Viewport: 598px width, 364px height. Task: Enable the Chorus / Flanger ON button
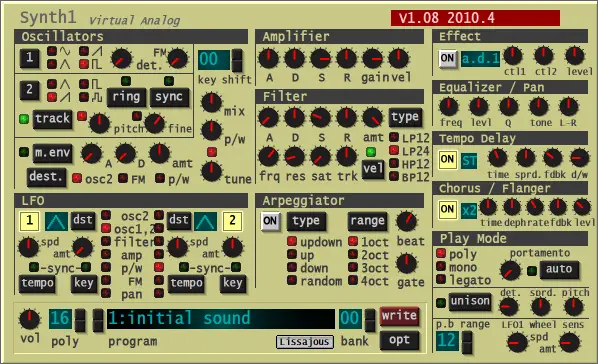[x=447, y=209]
